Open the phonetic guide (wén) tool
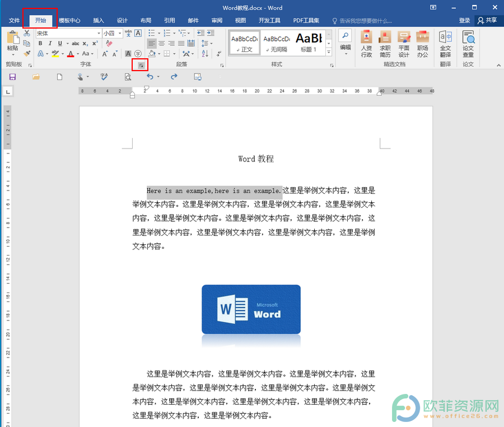504x427 pixels. point(128,33)
